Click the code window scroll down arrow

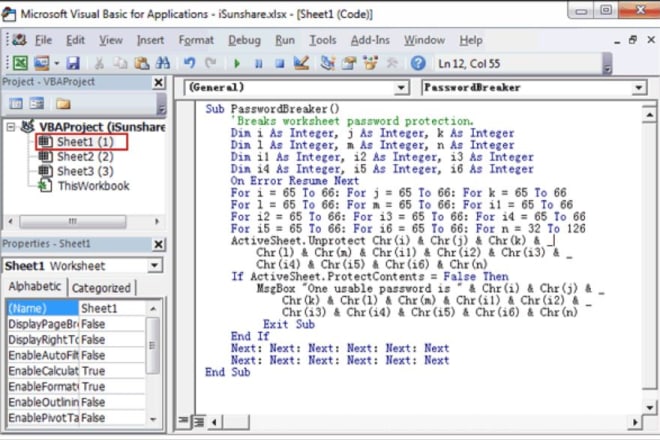click(649, 407)
